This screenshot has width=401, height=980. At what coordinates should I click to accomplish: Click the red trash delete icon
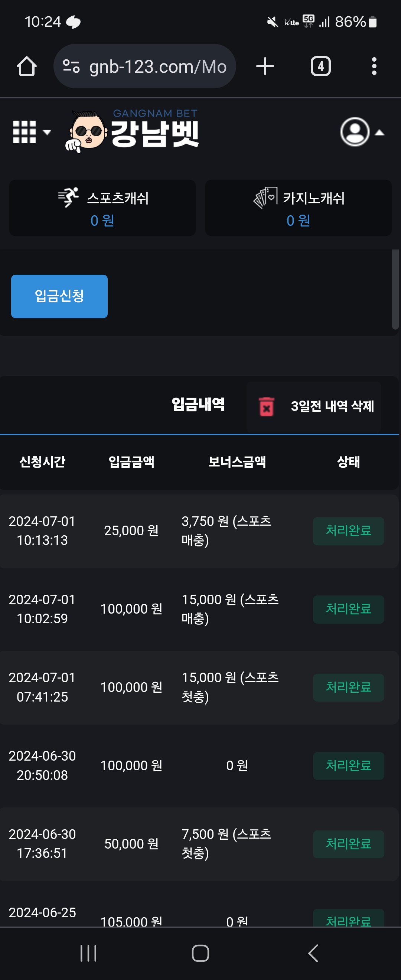tap(266, 406)
